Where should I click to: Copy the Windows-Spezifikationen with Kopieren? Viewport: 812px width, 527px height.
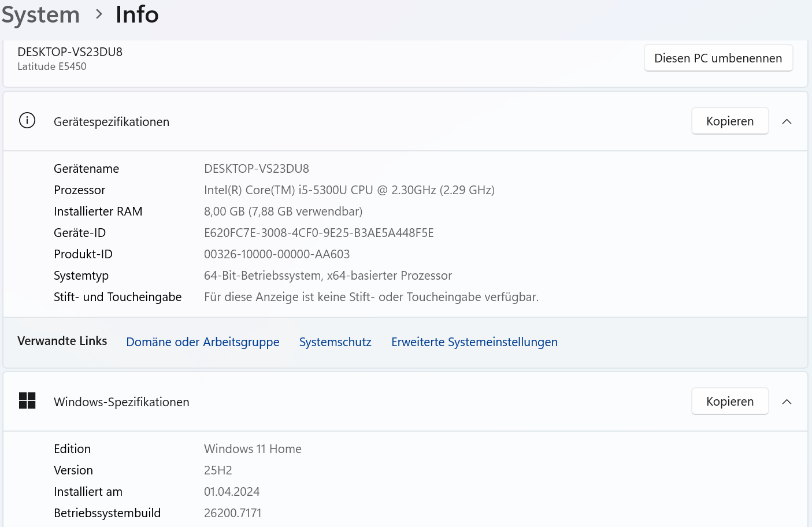pyautogui.click(x=730, y=402)
